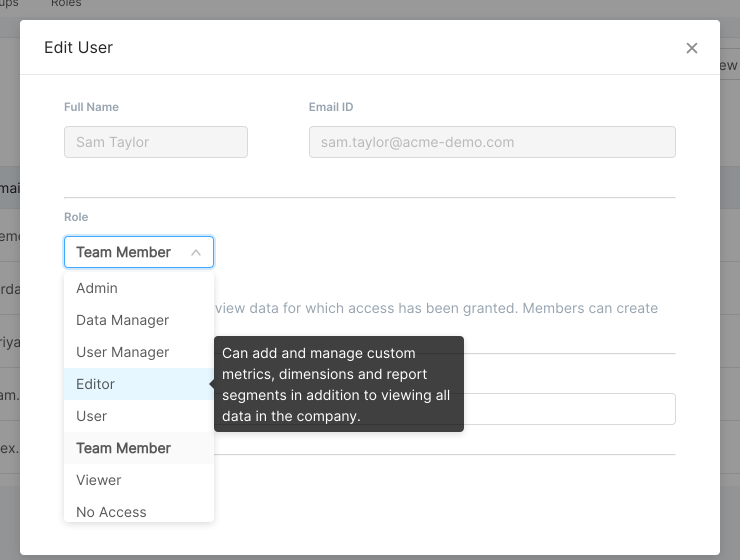This screenshot has width=740, height=560.
Task: Set the role to Viewer
Action: click(139, 480)
